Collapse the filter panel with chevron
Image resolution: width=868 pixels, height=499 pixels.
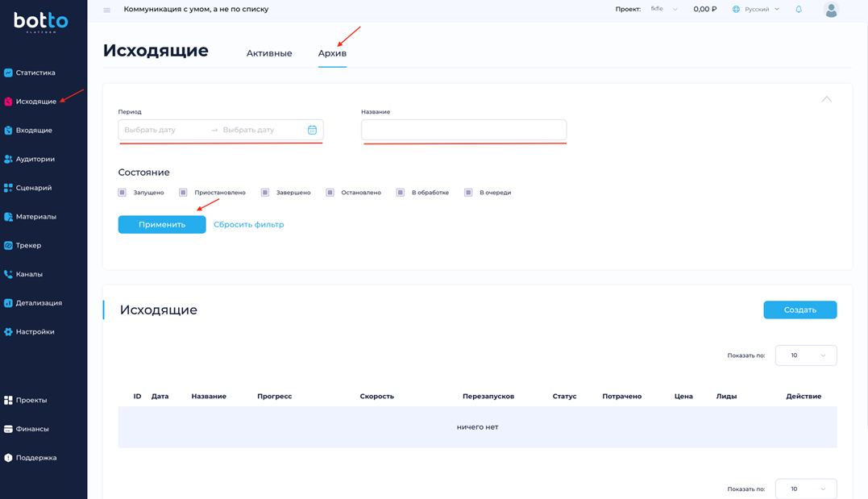[x=826, y=99]
